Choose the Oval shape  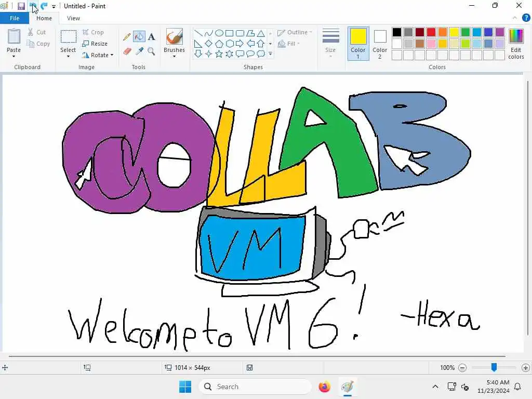(219, 33)
